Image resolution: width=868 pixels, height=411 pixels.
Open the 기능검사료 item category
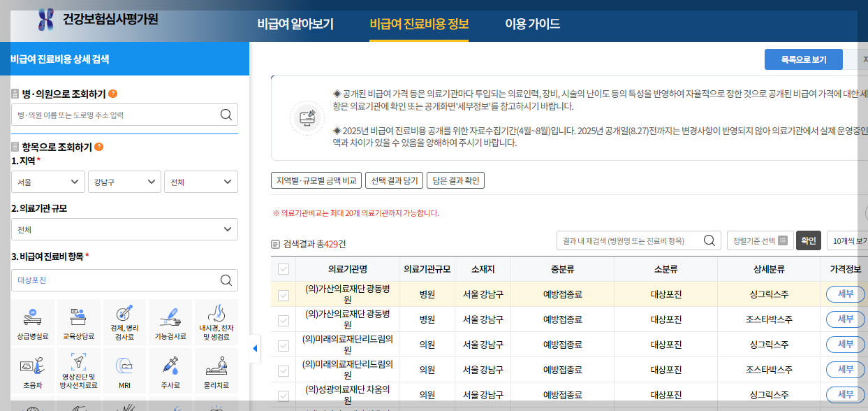[x=170, y=321]
